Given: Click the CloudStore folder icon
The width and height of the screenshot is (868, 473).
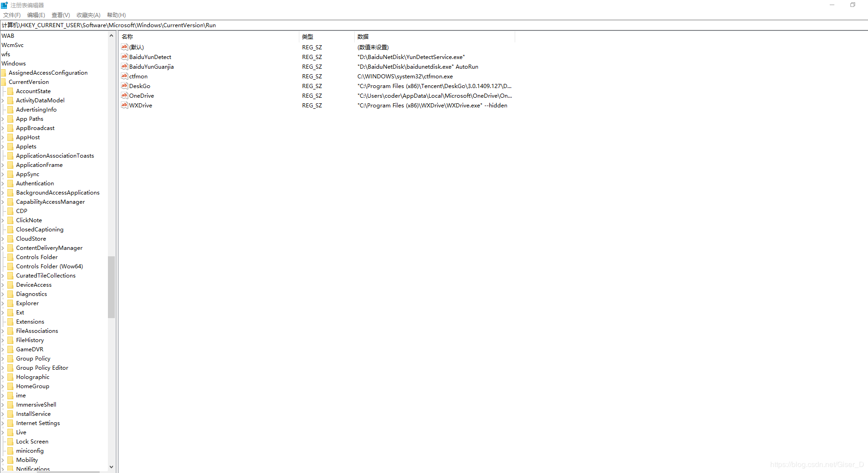Looking at the screenshot, I should 11,239.
